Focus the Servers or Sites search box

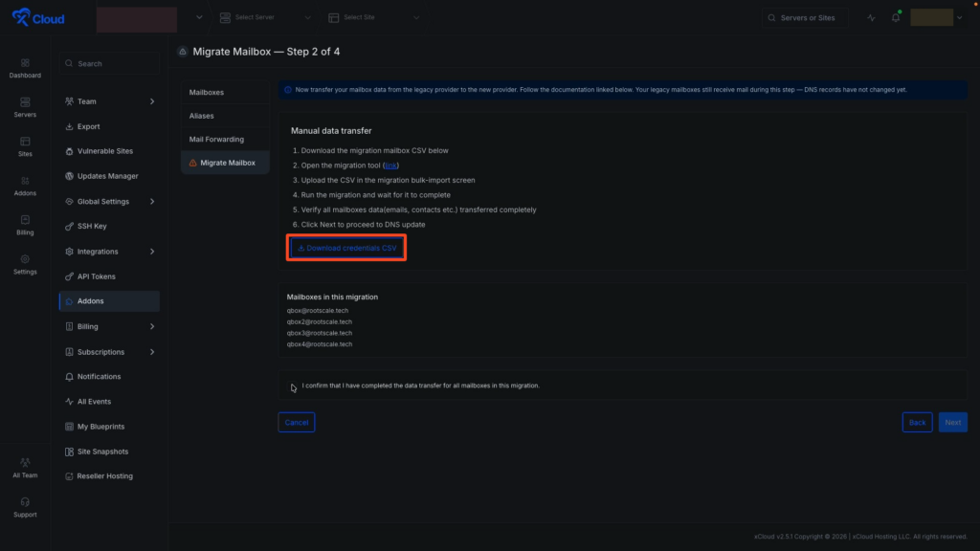pyautogui.click(x=805, y=17)
